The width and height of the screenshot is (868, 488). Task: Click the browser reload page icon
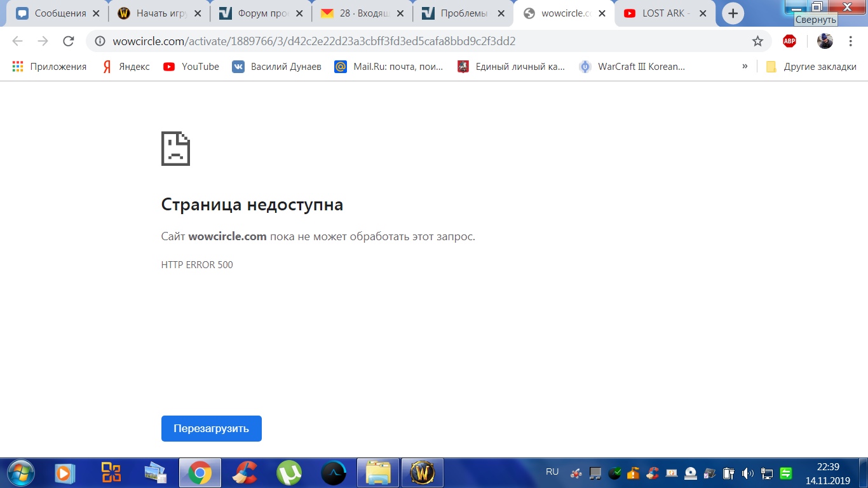tap(68, 41)
